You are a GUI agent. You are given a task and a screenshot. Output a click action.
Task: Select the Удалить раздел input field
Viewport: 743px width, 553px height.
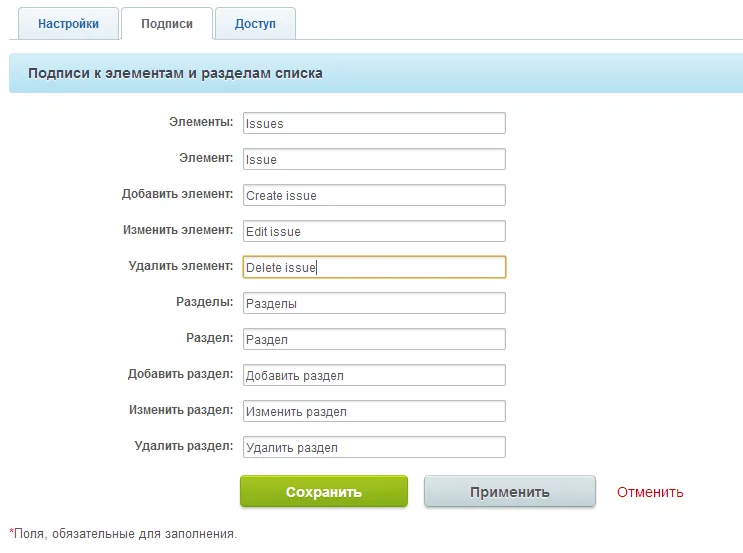(374, 447)
